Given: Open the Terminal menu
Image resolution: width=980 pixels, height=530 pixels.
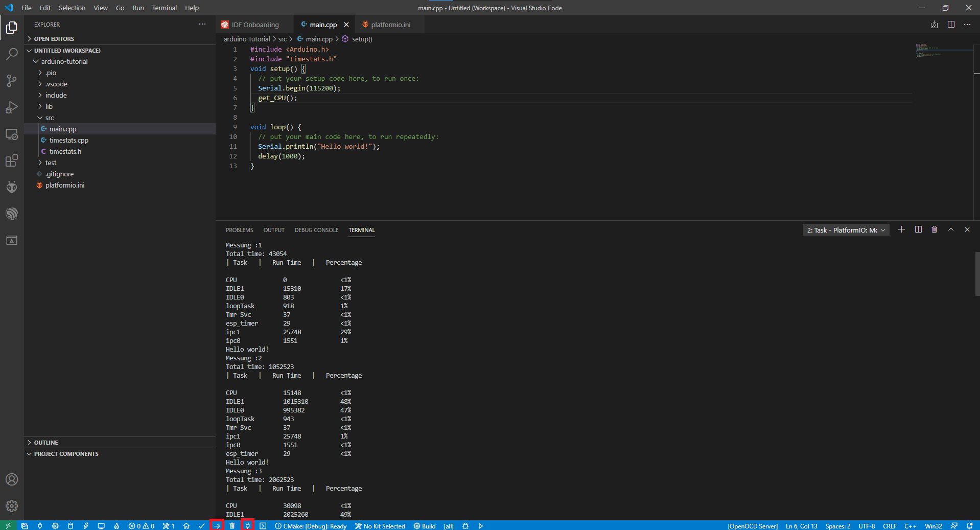Looking at the screenshot, I should [164, 8].
